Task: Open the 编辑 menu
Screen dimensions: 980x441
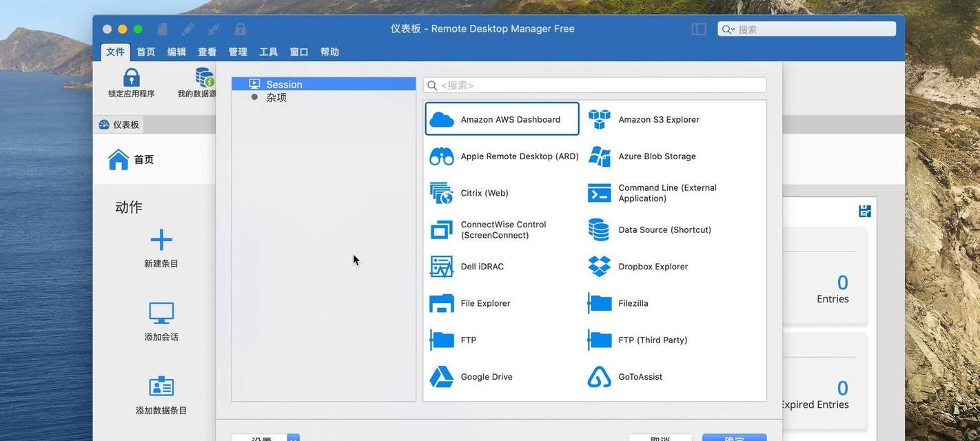Action: pos(176,52)
